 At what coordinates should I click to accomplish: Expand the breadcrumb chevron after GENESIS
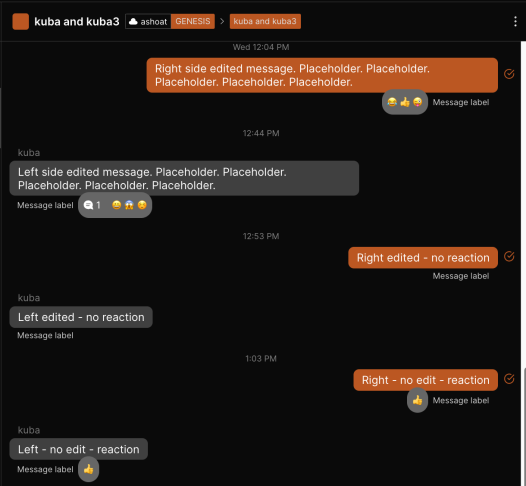point(222,21)
